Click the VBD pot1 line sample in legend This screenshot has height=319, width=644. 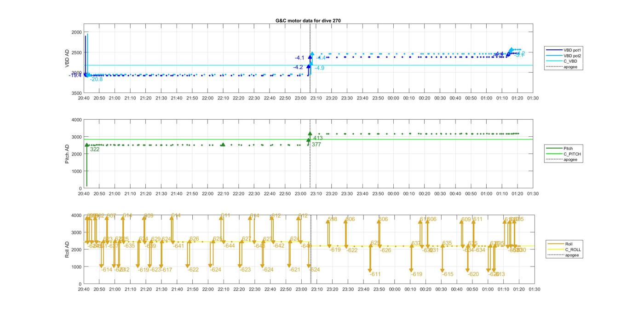(554, 50)
